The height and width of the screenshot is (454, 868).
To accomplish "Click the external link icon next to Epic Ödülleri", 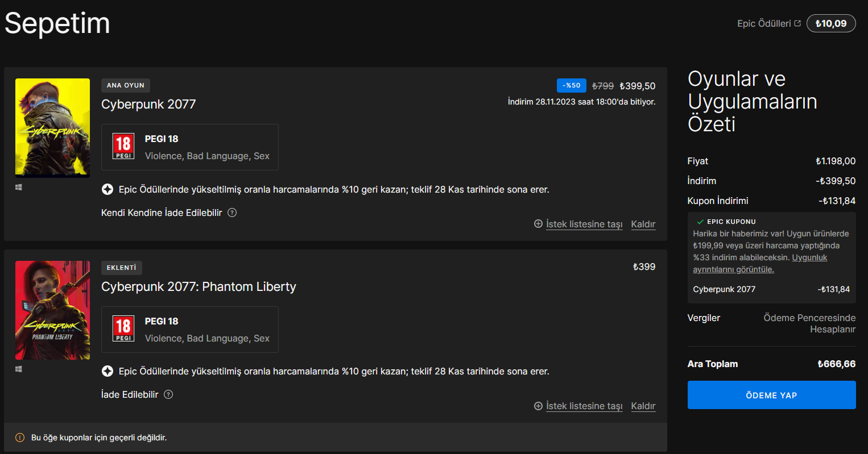I will tap(797, 23).
